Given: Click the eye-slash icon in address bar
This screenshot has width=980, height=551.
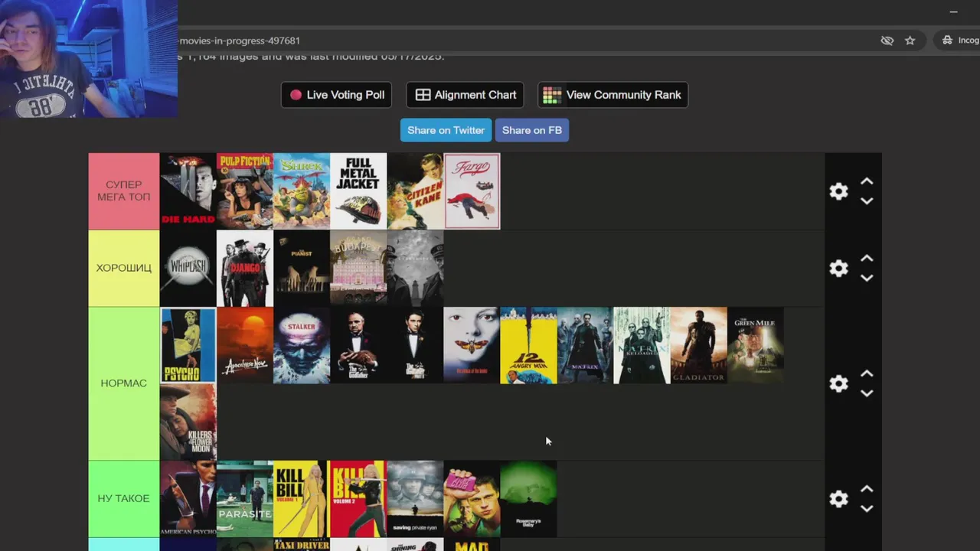Looking at the screenshot, I should tap(887, 41).
